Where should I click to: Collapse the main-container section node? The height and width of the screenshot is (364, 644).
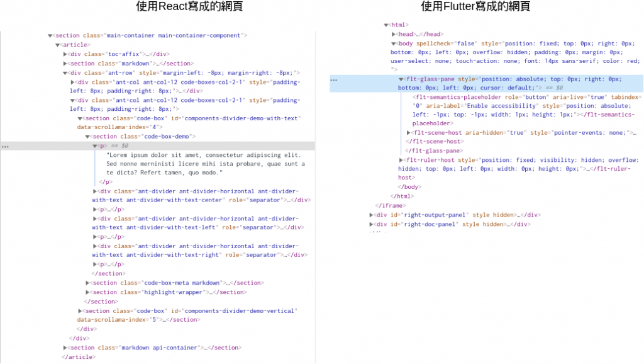[x=50, y=36]
